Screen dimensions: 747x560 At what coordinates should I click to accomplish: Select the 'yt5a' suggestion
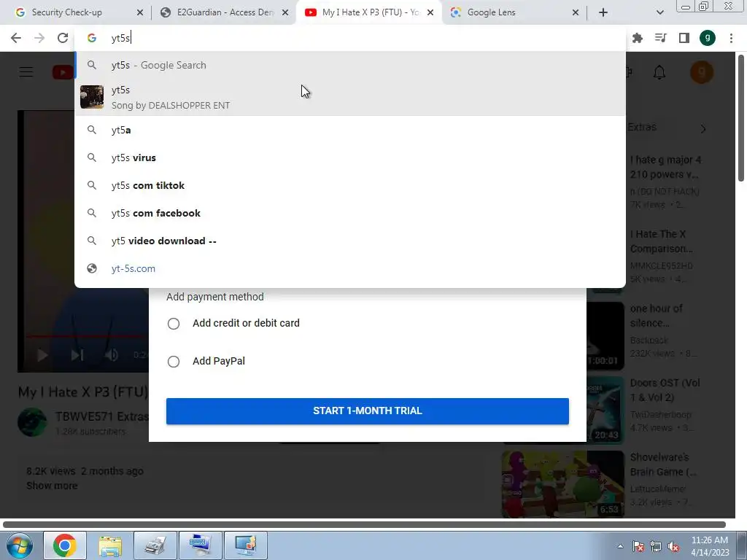(350, 130)
